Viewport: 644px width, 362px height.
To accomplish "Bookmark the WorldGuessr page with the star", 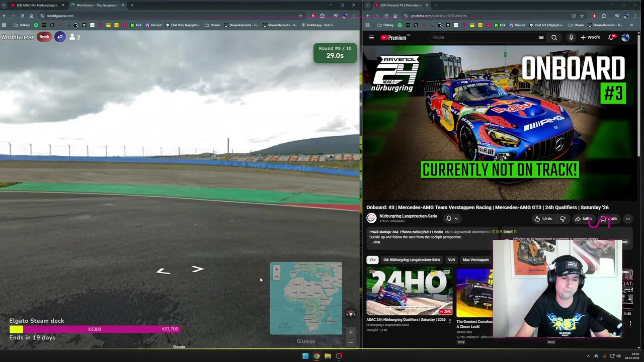I will point(300,16).
